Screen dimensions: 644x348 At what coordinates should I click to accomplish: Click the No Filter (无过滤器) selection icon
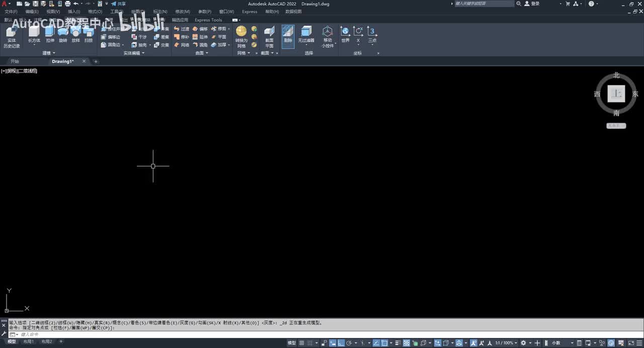click(306, 34)
